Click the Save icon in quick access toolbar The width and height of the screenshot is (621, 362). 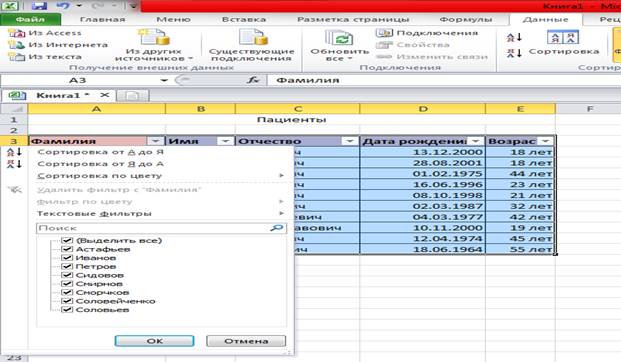point(40,6)
